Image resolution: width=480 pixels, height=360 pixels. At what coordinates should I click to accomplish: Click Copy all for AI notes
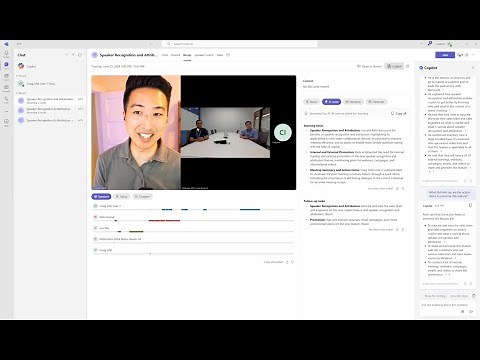(x=399, y=113)
